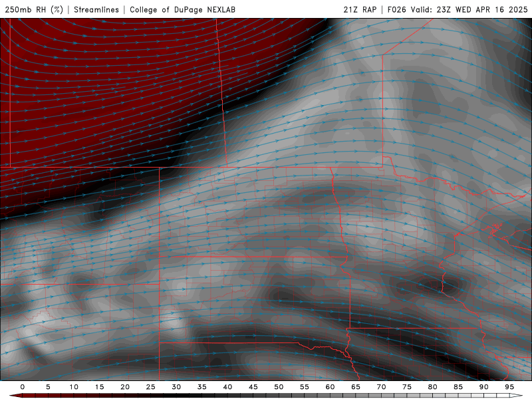532x399 pixels.
Task: Select the '80' label on the color scale
Action: point(432,387)
